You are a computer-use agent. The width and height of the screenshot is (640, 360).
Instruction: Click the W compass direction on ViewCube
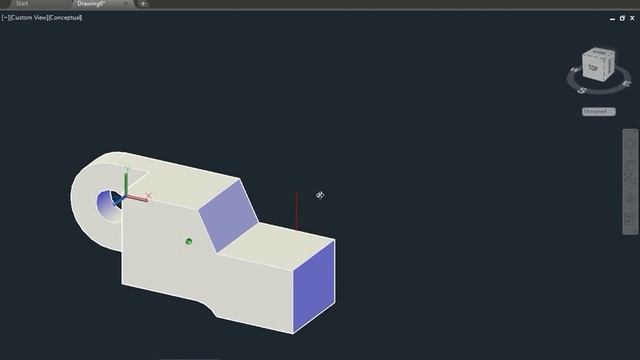coord(575,70)
